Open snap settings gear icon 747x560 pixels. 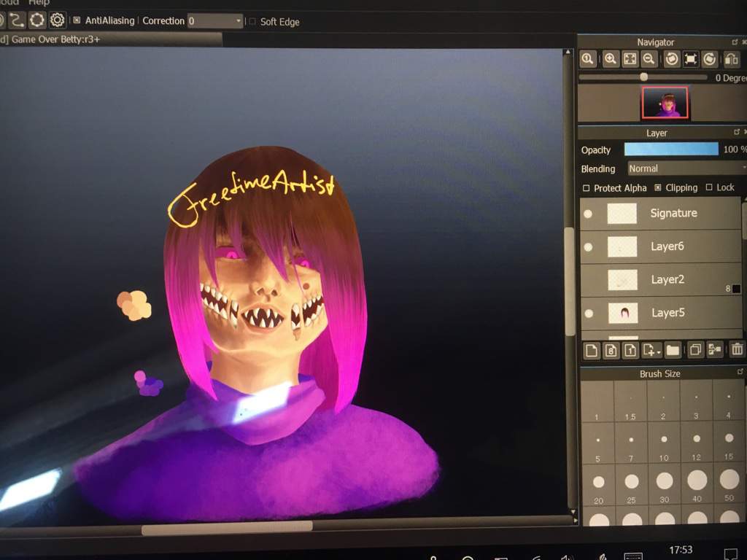(x=57, y=20)
